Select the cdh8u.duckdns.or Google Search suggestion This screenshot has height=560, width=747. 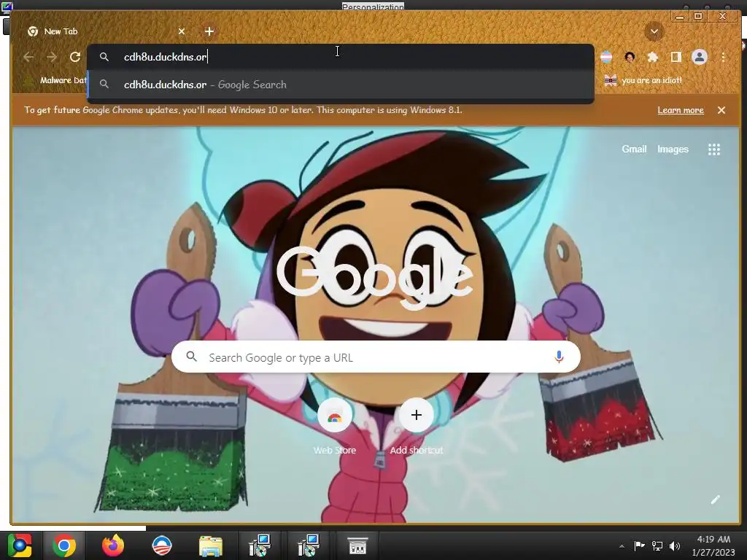(341, 85)
